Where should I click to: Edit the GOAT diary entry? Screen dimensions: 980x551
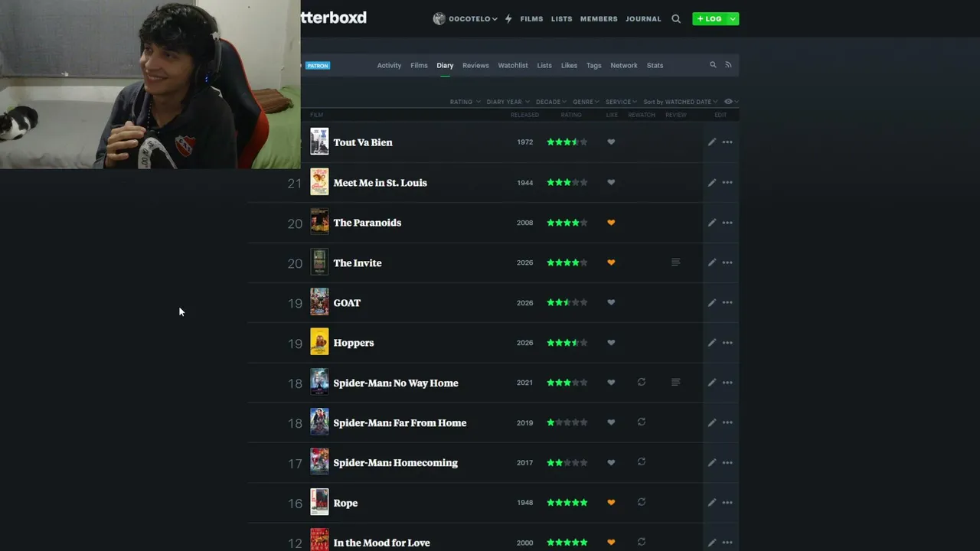pos(712,302)
